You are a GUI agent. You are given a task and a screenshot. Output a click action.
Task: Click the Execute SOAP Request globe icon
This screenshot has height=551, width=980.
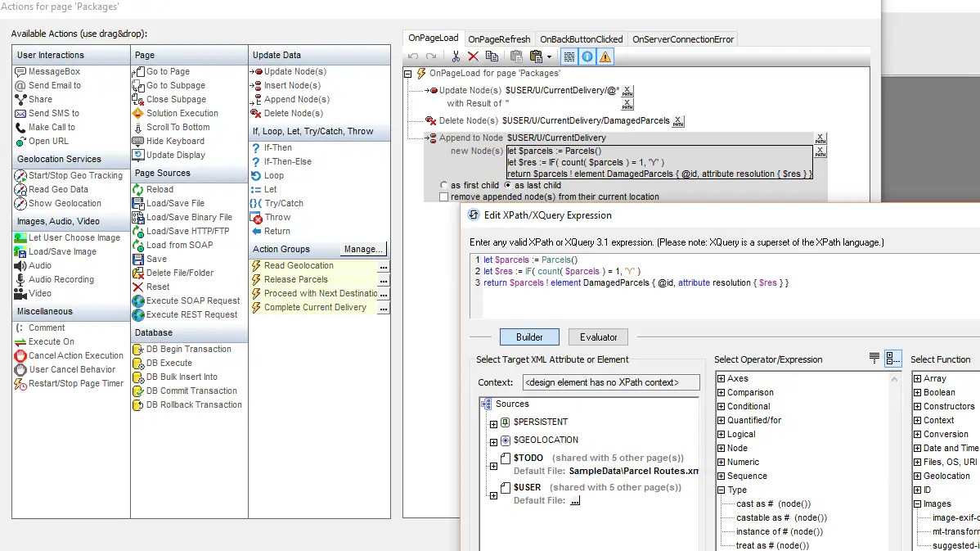pyautogui.click(x=138, y=300)
